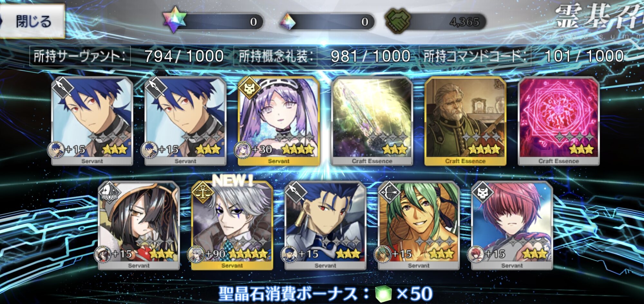Select the red-haired Assassin servant card
The width and height of the screenshot is (644, 304).
pyautogui.click(x=512, y=225)
